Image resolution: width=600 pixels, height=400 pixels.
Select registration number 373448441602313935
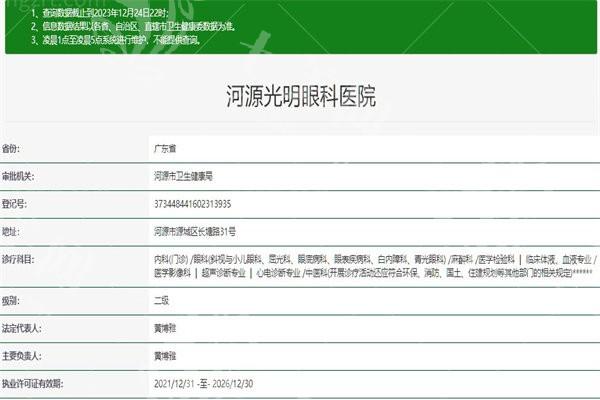197,203
